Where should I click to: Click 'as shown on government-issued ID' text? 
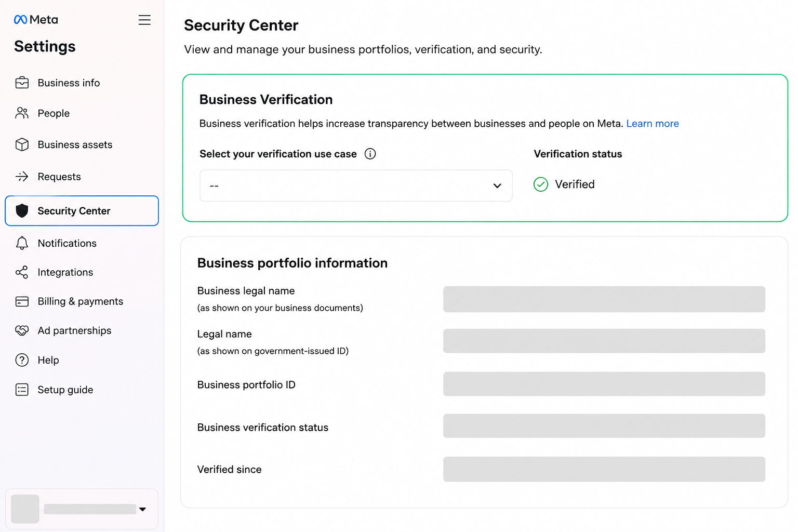pyautogui.click(x=273, y=351)
